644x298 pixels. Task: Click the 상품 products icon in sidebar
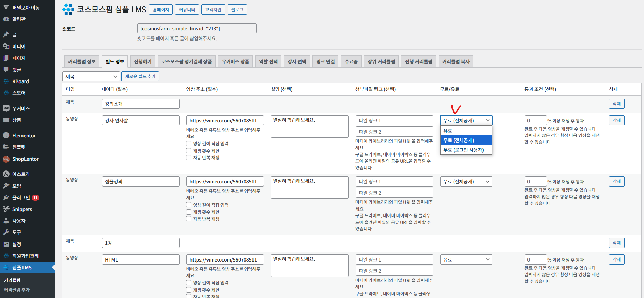6,120
